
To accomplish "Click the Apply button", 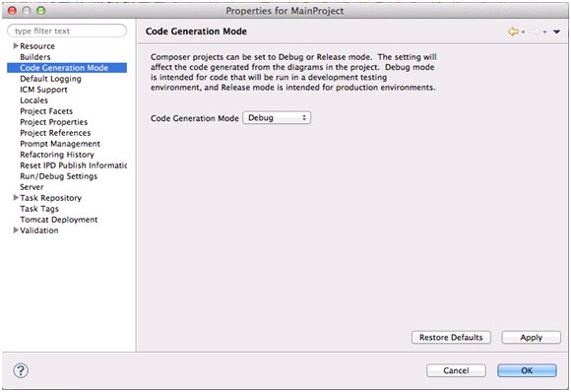I will [532, 338].
